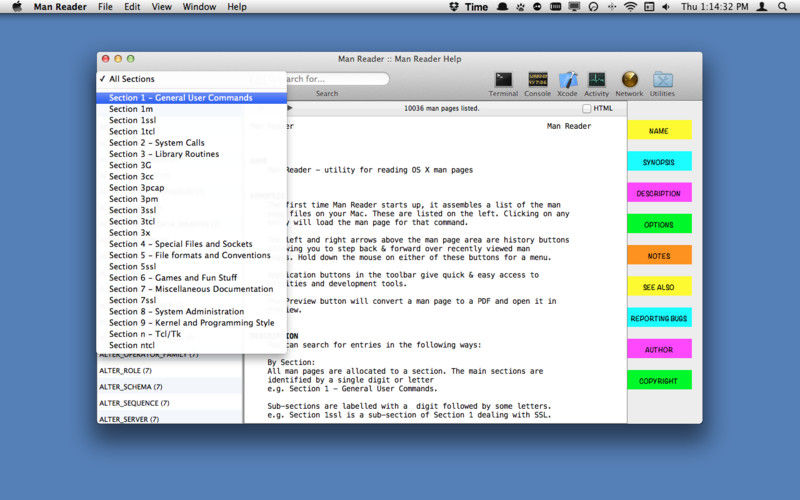Jump to the SEE ALSO section
Viewport: 800px width, 500px height.
point(659,286)
